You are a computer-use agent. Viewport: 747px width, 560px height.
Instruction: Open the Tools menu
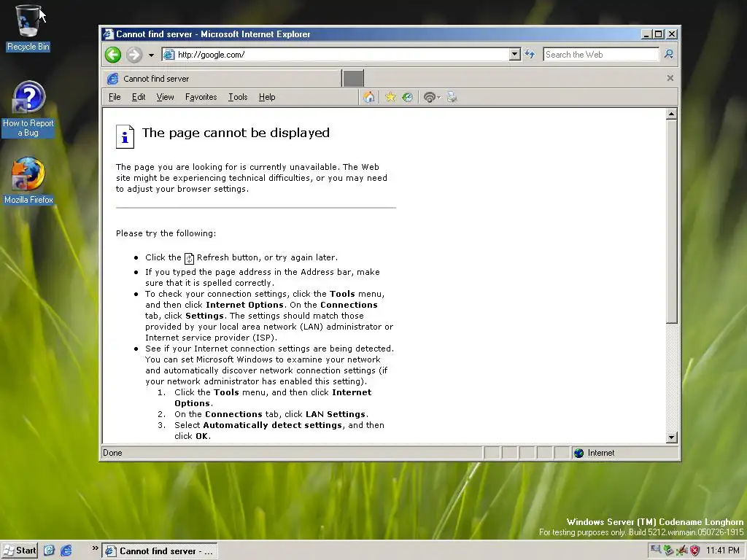point(238,97)
